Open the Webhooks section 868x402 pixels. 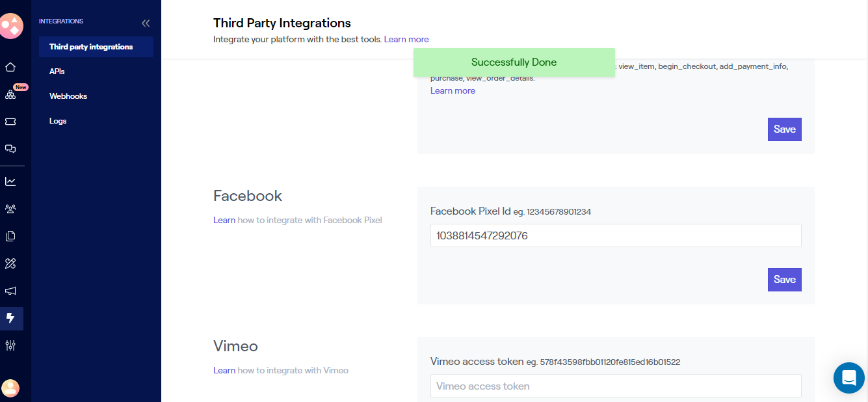(68, 96)
